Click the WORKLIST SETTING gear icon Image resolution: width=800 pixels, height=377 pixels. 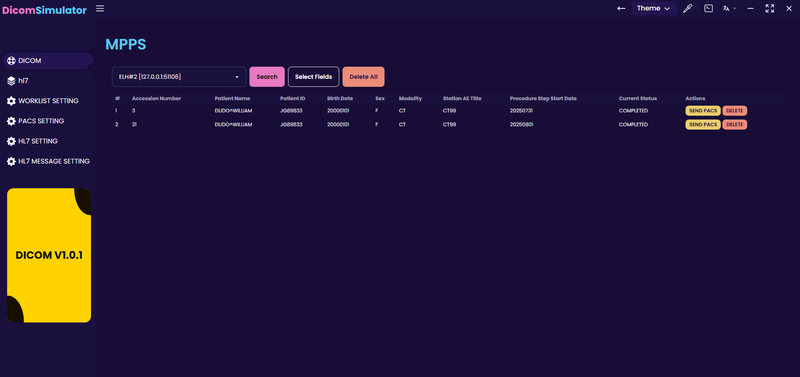point(11,101)
